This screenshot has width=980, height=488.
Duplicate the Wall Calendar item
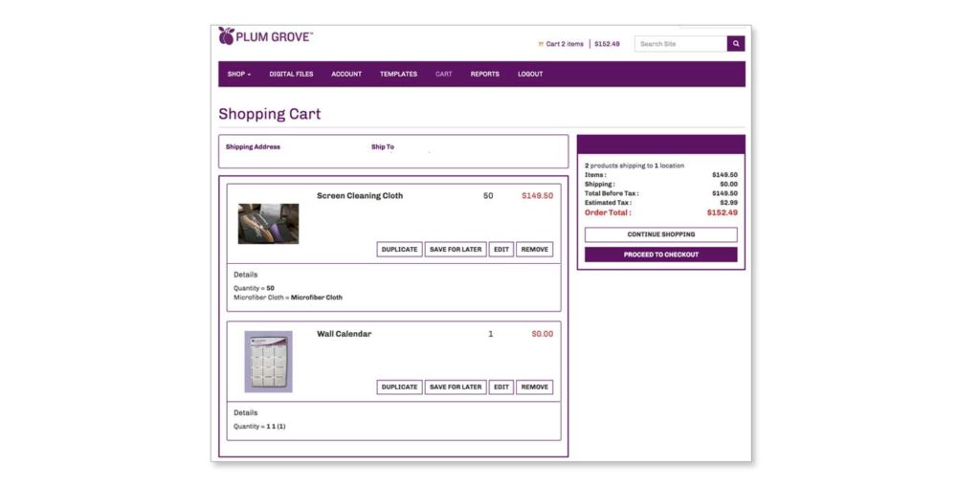pos(399,388)
